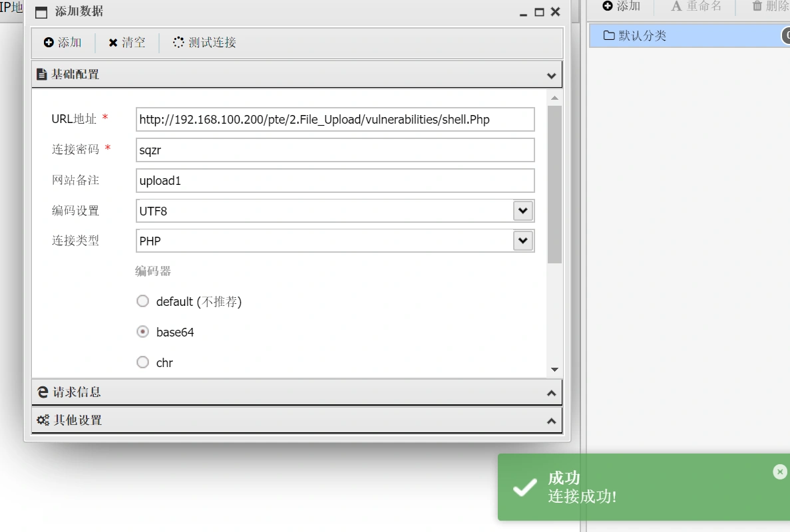Select the chr encoder radio button
This screenshot has width=790, height=532.
(x=142, y=362)
